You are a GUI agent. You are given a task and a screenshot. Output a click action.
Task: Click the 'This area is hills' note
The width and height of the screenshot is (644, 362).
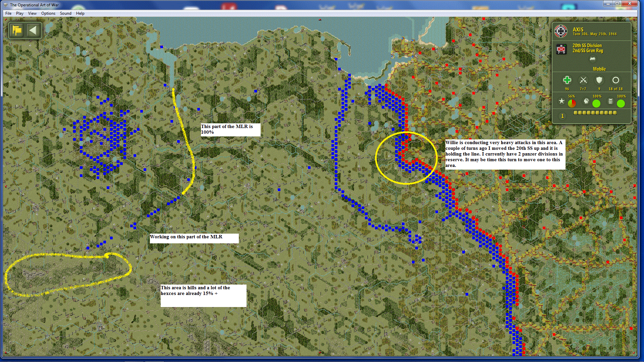(203, 296)
